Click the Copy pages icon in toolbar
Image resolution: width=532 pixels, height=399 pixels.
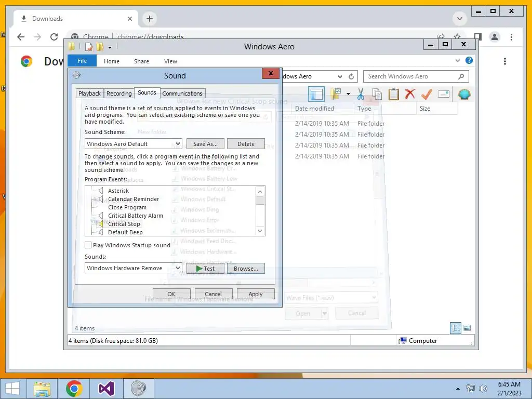pos(377,94)
